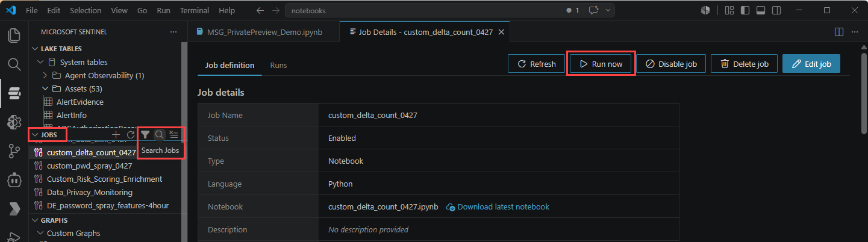Viewport: 868px width, 242px height.
Task: Switch to the Runs tab
Action: (x=278, y=65)
